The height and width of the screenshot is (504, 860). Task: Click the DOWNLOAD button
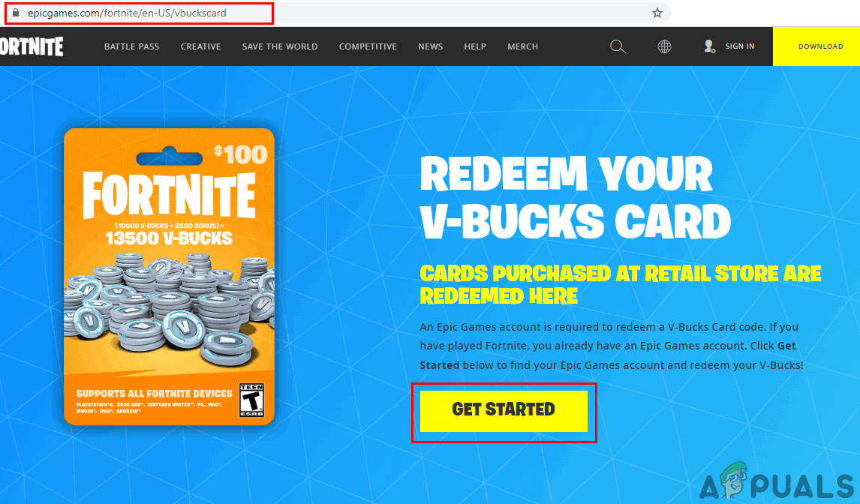tap(820, 46)
